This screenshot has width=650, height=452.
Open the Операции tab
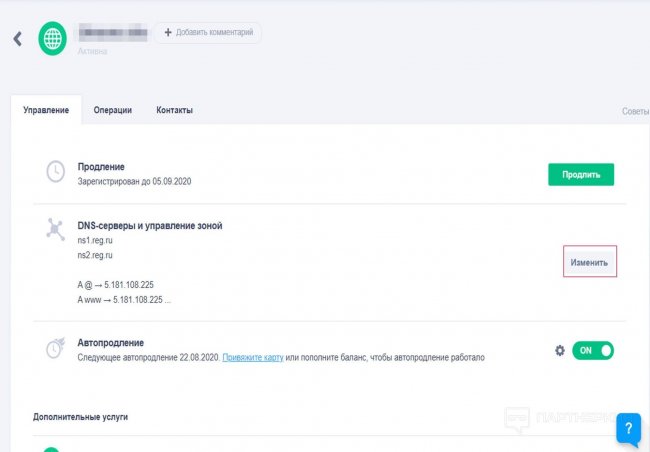tap(112, 110)
